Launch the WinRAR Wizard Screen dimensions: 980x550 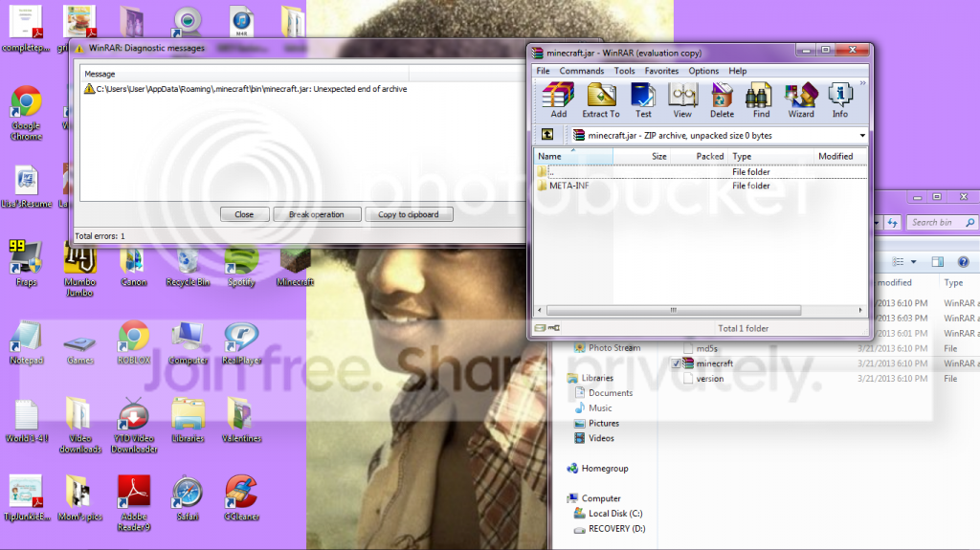[x=800, y=99]
